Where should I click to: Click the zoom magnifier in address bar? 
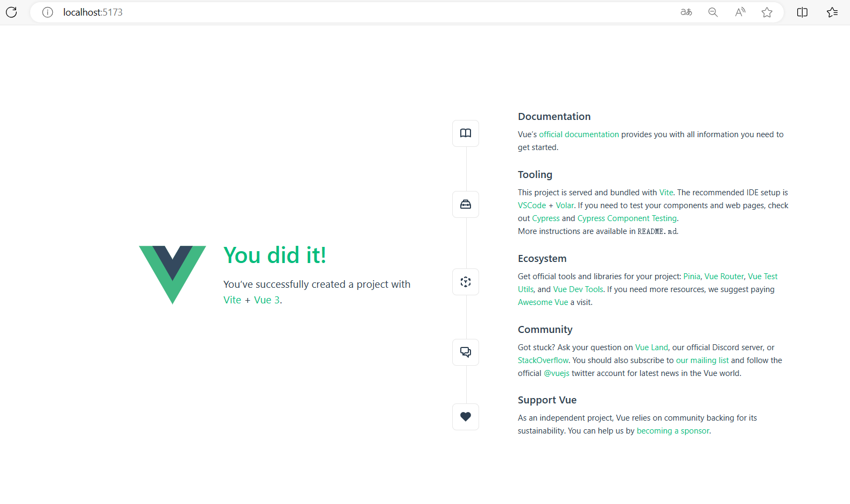pos(713,12)
